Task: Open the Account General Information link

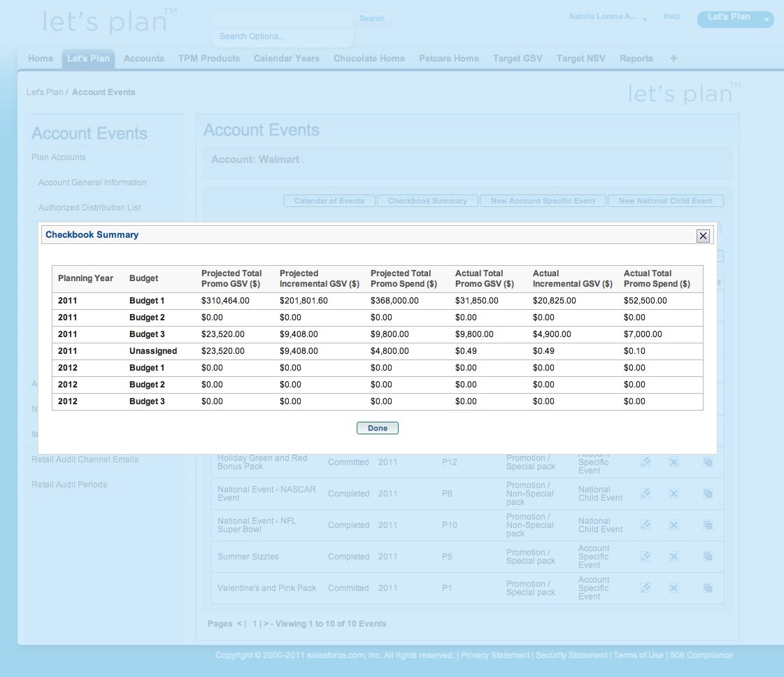Action: (x=92, y=183)
